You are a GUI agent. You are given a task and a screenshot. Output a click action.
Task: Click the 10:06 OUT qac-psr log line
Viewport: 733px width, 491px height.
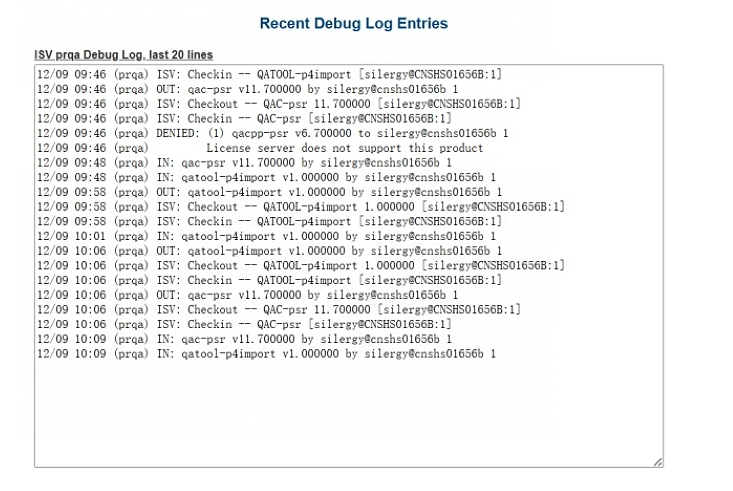point(246,295)
